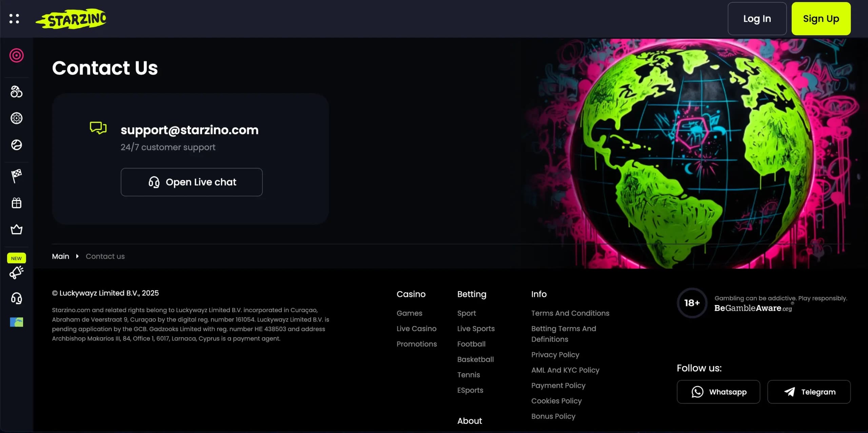Viewport: 868px width, 433px height.
Task: Open Live Casino via the roulette wheel icon
Action: click(16, 118)
